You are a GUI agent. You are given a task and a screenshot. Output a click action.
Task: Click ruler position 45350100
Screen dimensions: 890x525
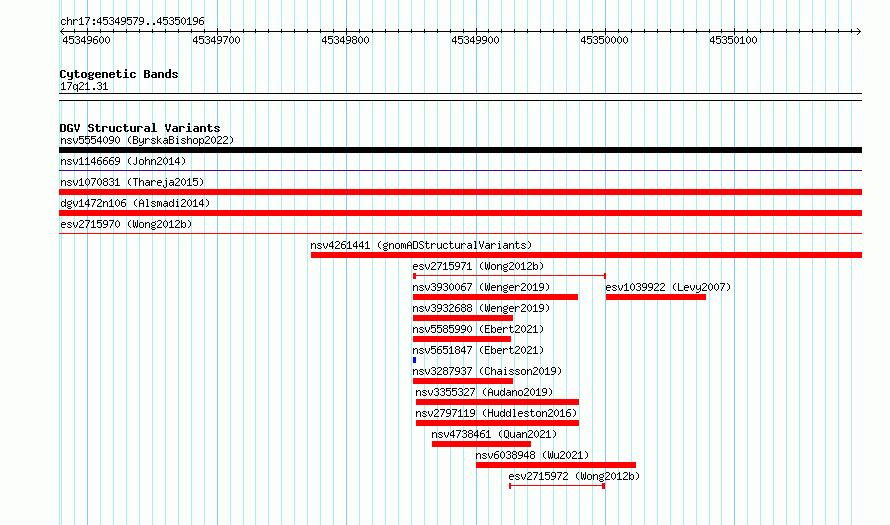click(x=733, y=40)
